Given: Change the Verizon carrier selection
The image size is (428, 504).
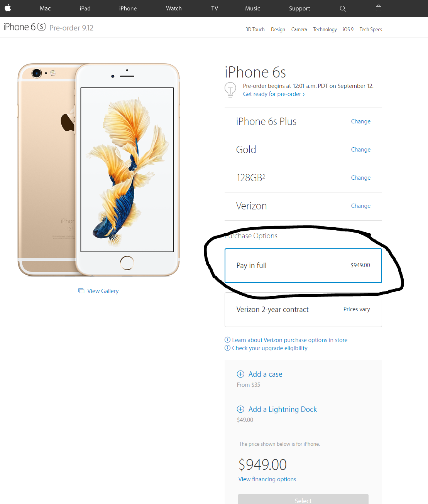Looking at the screenshot, I should coord(360,206).
